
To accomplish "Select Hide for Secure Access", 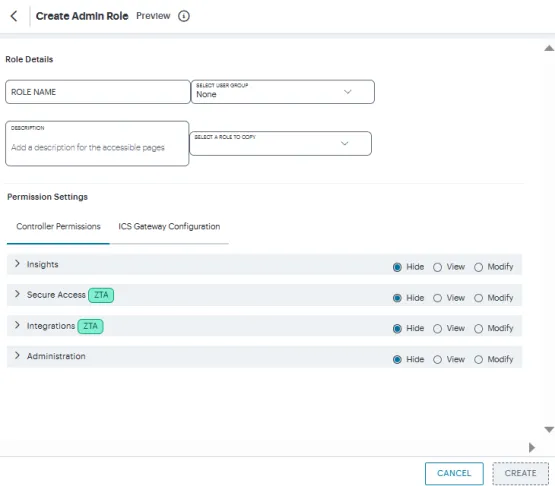I will point(397,298).
